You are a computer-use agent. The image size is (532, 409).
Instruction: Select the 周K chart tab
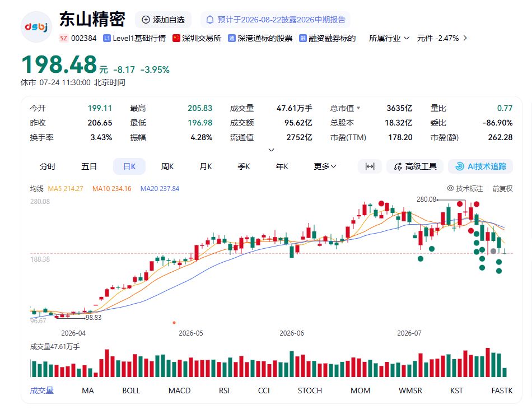(167, 166)
